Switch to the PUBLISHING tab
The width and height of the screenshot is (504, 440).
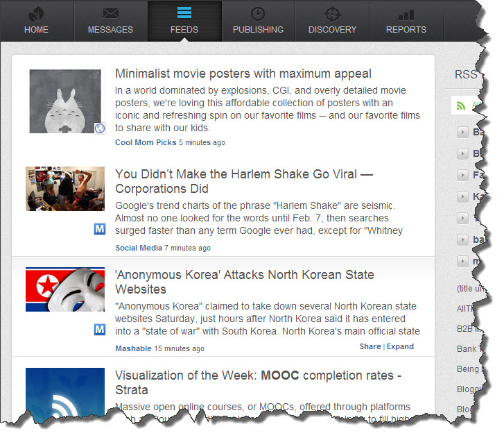(259, 21)
